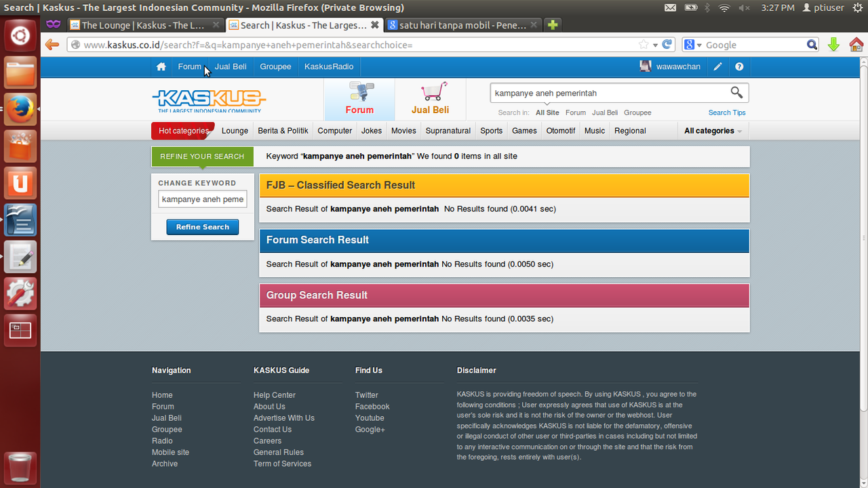868x488 pixels.
Task: Open System Settings launcher icon
Action: click(20, 293)
